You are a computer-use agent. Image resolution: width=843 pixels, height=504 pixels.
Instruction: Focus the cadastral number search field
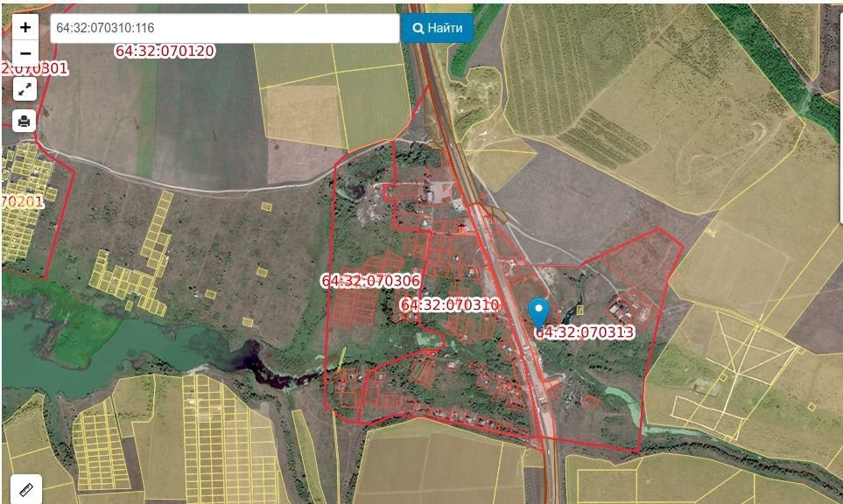point(224,28)
